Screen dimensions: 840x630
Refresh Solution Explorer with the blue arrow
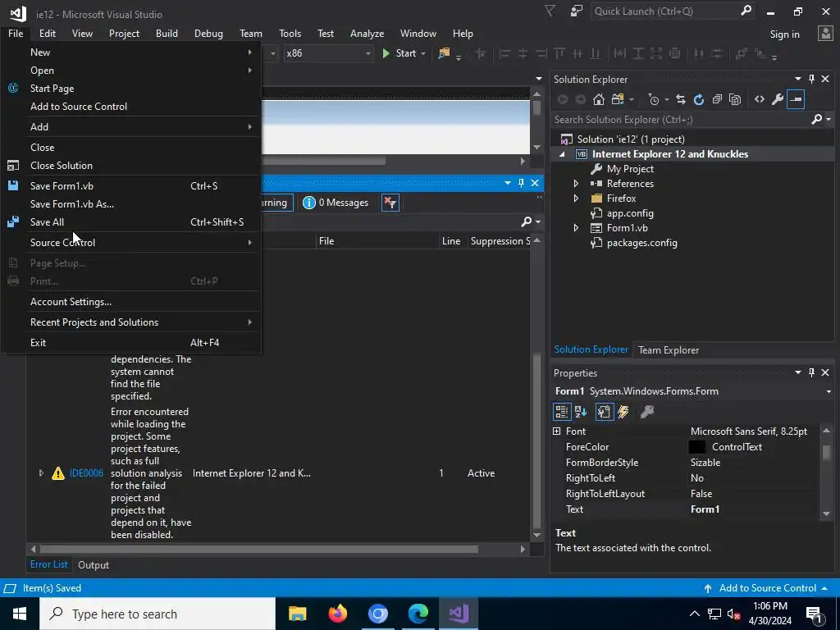point(699,99)
